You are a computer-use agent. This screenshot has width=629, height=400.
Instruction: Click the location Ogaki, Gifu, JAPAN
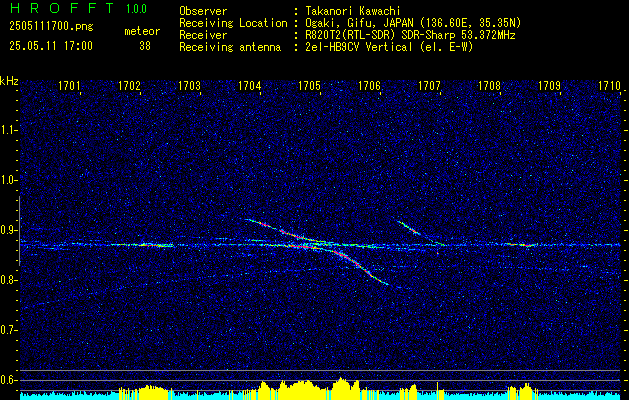tap(359, 23)
